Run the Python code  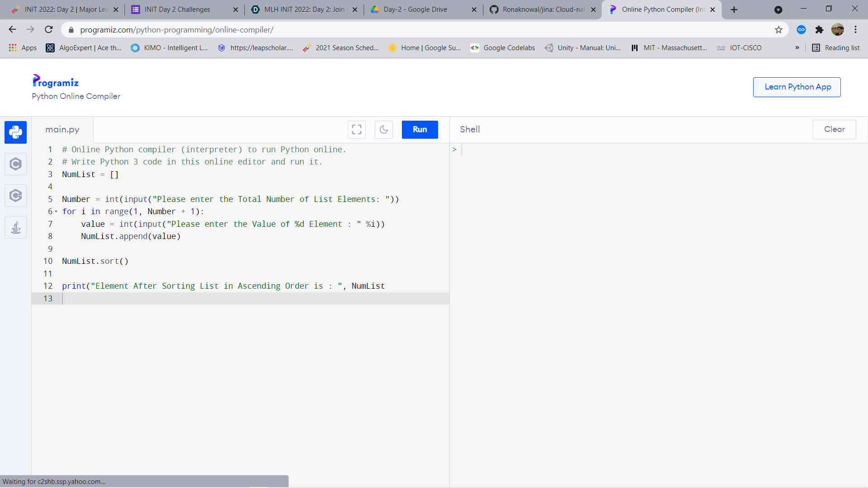pyautogui.click(x=420, y=130)
